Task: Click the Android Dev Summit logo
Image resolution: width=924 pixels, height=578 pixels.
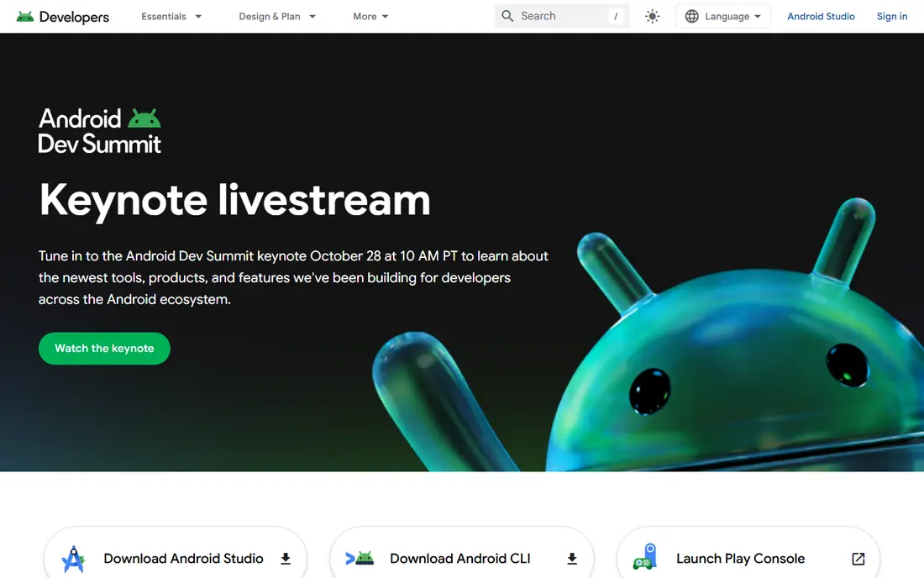Action: (x=100, y=131)
